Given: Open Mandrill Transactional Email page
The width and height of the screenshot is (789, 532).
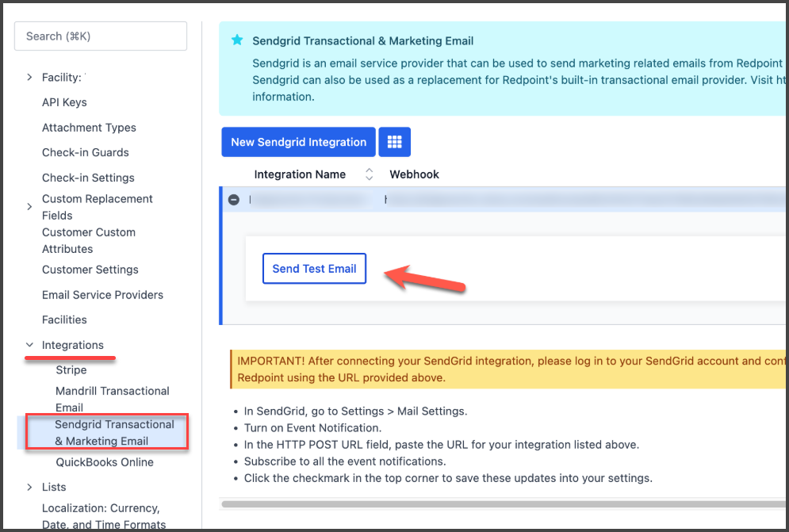Looking at the screenshot, I should [x=112, y=399].
